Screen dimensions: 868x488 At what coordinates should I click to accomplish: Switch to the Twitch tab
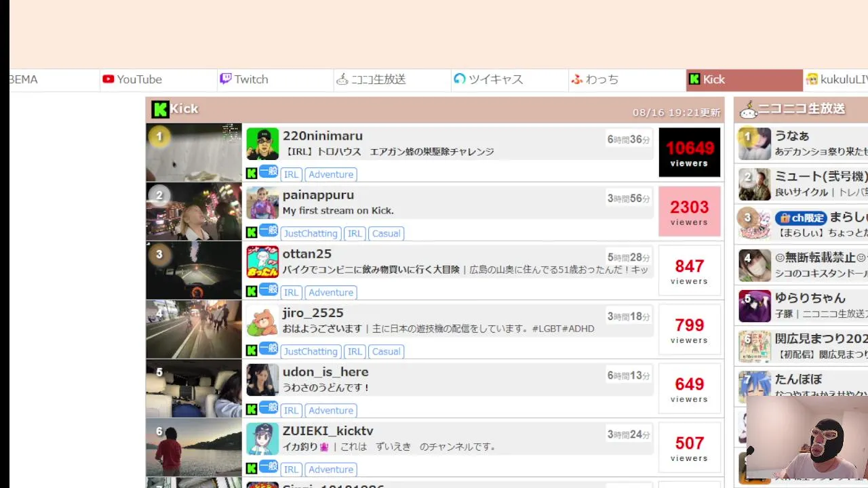[275, 79]
